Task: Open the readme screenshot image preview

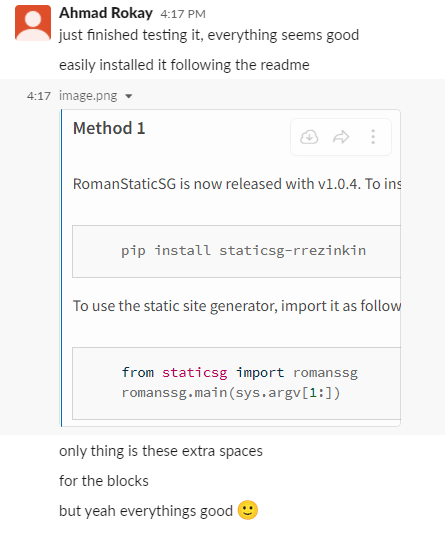Action: coord(231,268)
